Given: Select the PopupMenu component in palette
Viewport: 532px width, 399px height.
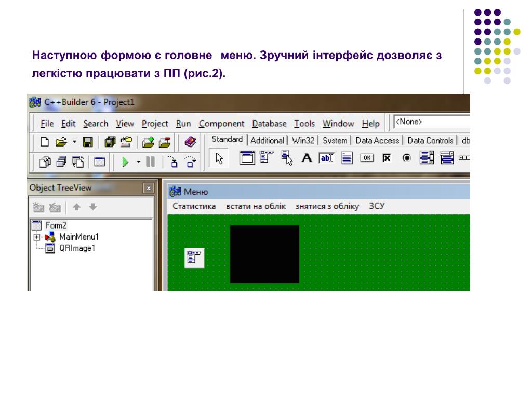Looking at the screenshot, I should pyautogui.click(x=287, y=158).
